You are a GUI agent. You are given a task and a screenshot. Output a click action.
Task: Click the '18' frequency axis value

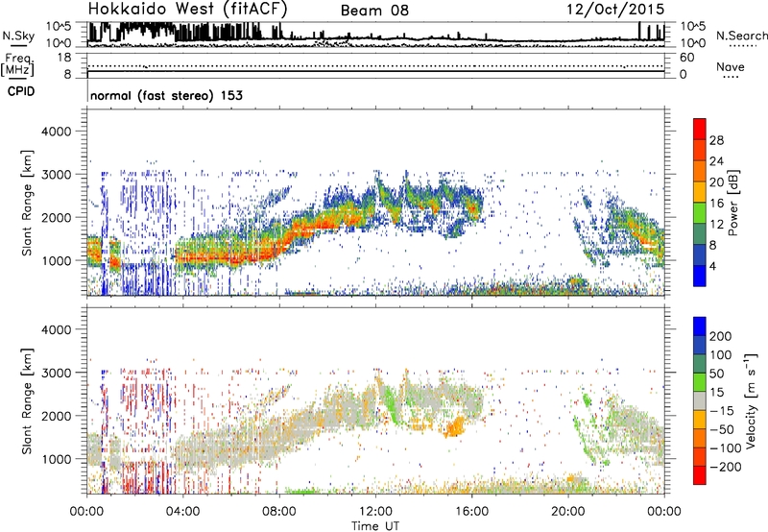64,58
